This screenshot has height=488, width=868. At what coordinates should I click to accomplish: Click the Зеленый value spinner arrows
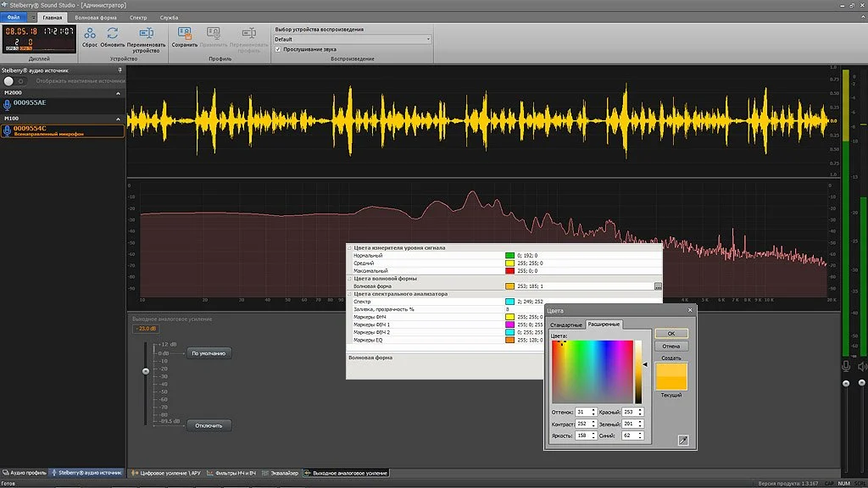pyautogui.click(x=641, y=424)
